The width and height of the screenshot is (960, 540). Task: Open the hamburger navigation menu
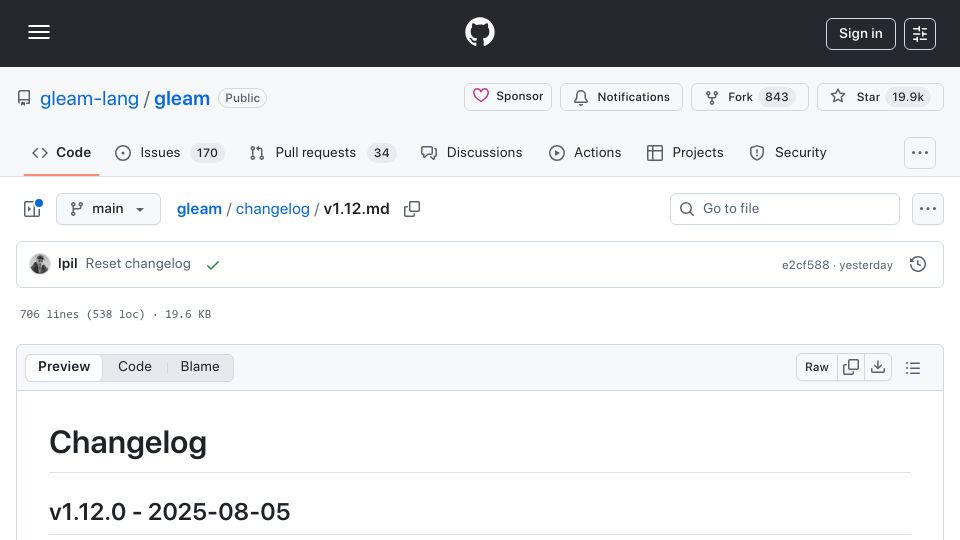39,32
